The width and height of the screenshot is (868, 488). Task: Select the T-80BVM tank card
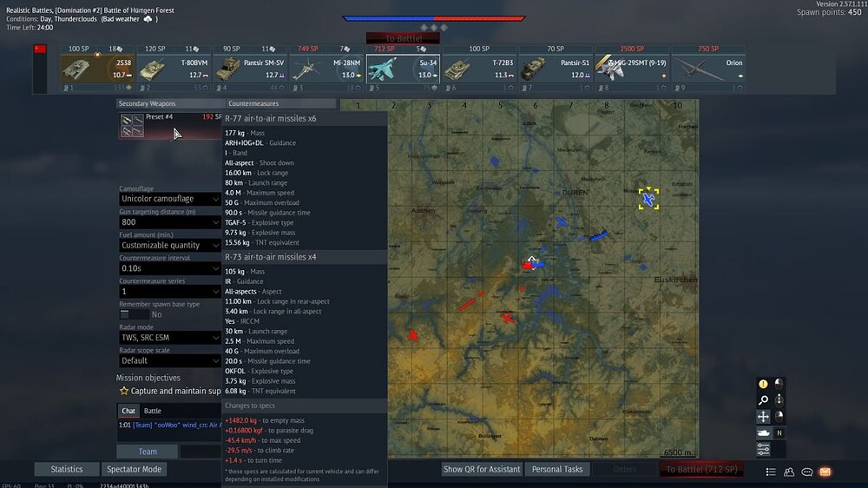click(174, 68)
